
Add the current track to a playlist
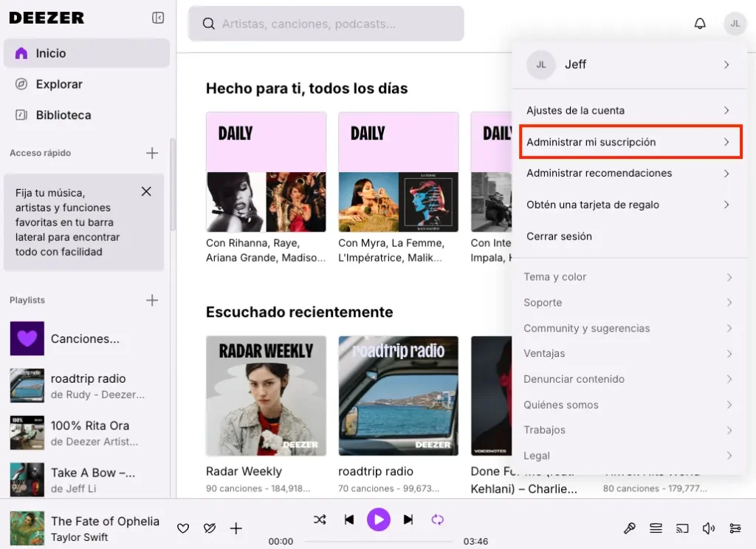point(236,528)
